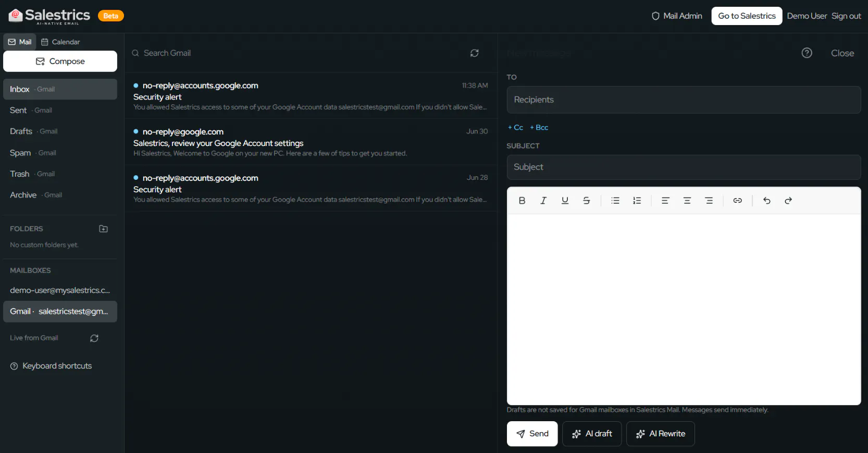Open the help question mark icon
The width and height of the screenshot is (868, 453).
point(807,53)
